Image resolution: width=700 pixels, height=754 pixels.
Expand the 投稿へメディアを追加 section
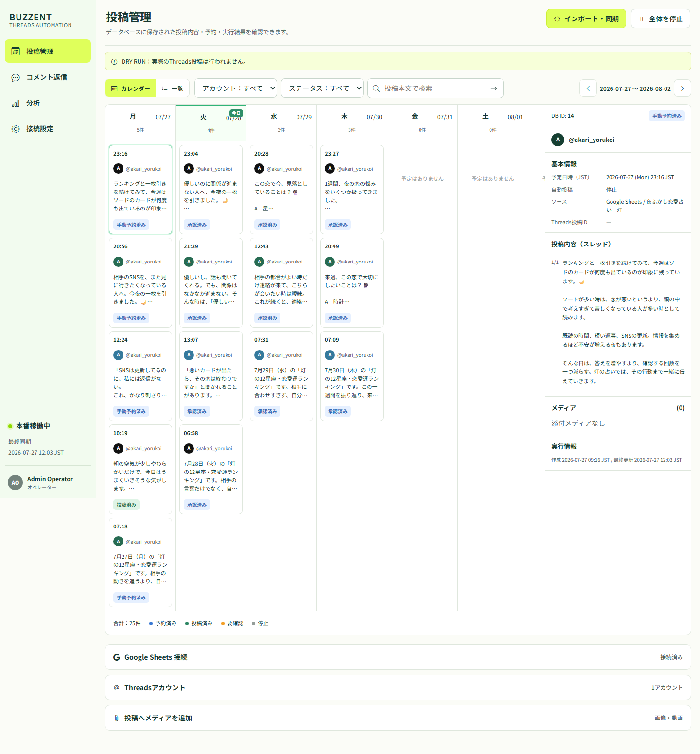tap(398, 718)
